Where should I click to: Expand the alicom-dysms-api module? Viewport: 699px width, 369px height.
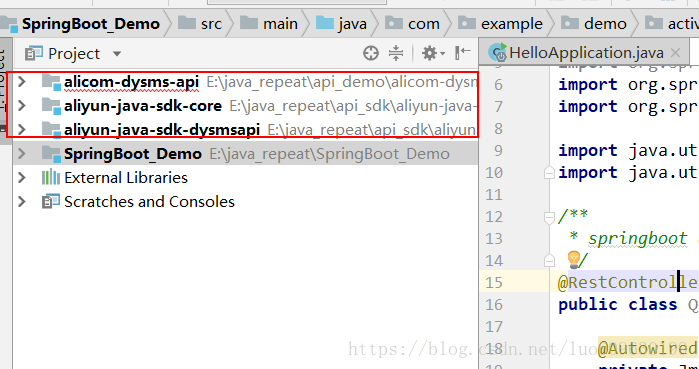tap(21, 82)
